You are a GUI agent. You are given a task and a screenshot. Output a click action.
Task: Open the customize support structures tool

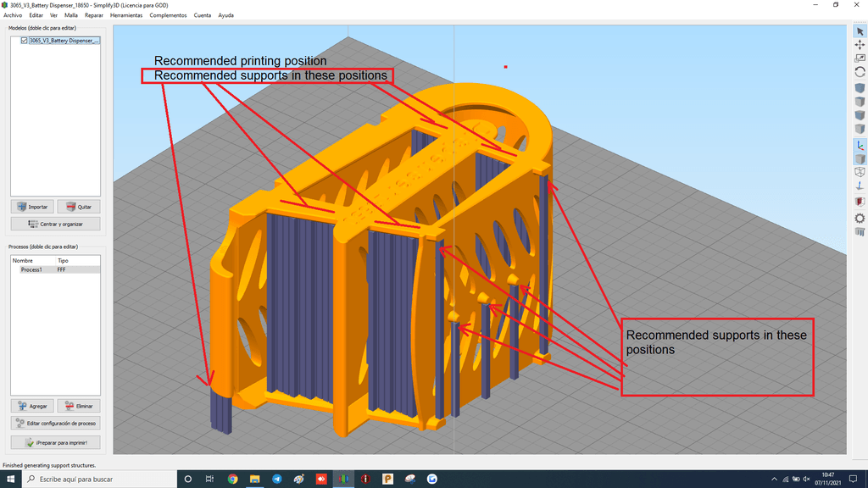coord(860,232)
